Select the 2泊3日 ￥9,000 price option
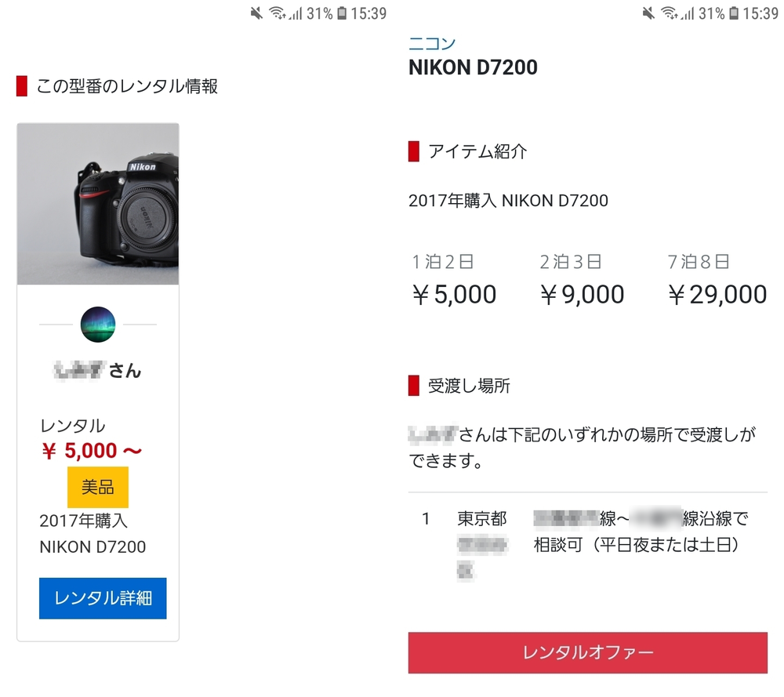The height and width of the screenshot is (697, 784). pos(582,281)
